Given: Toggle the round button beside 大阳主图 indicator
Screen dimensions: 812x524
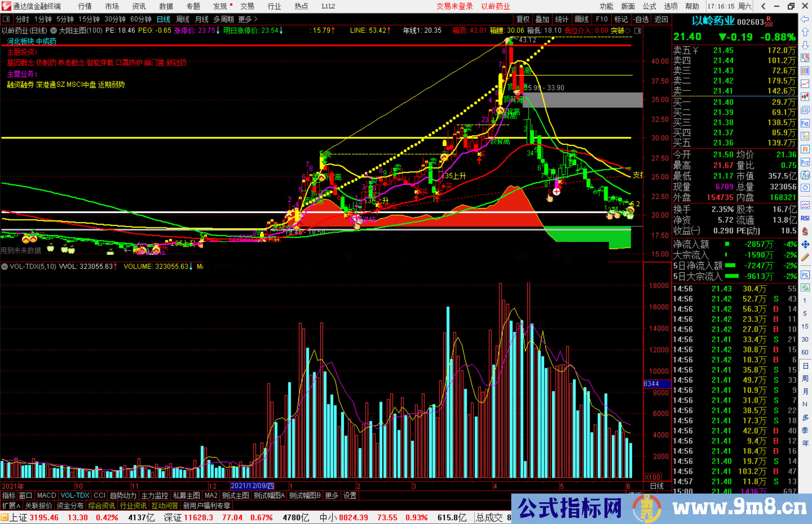Looking at the screenshot, I should (54, 30).
